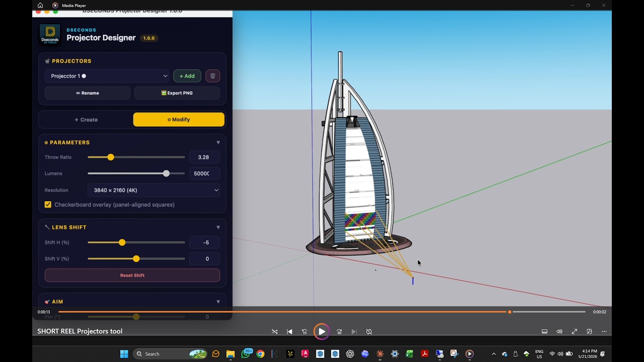Click the Throw Ratio value field

click(204, 157)
